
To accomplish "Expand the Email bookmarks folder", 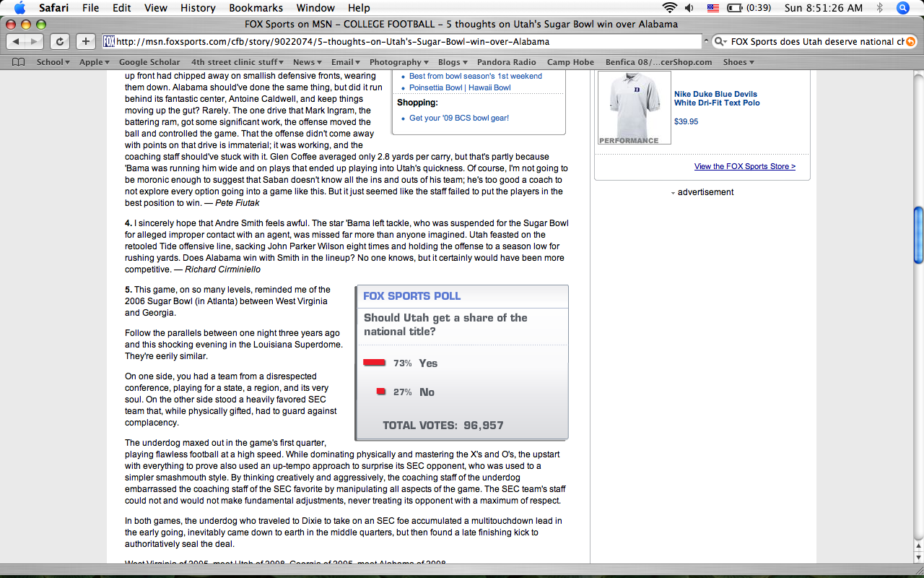I will tap(346, 62).
